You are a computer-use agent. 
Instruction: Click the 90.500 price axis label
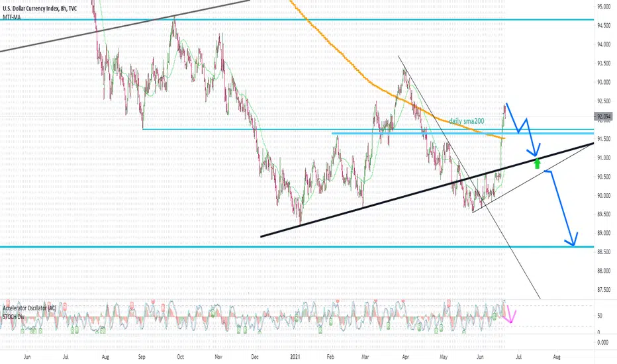pyautogui.click(x=604, y=176)
